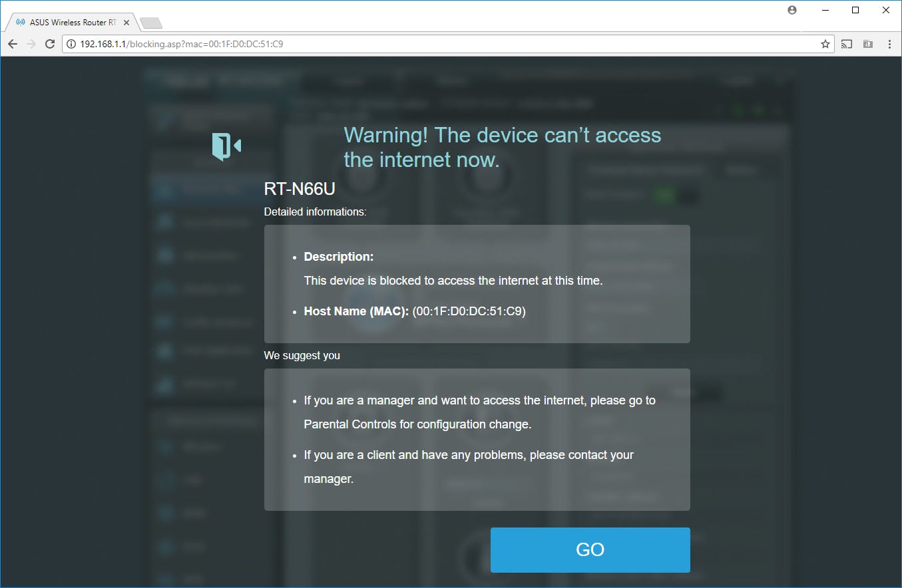Bookmark this page with the star icon
Image resolution: width=902 pixels, height=588 pixels.
click(825, 44)
